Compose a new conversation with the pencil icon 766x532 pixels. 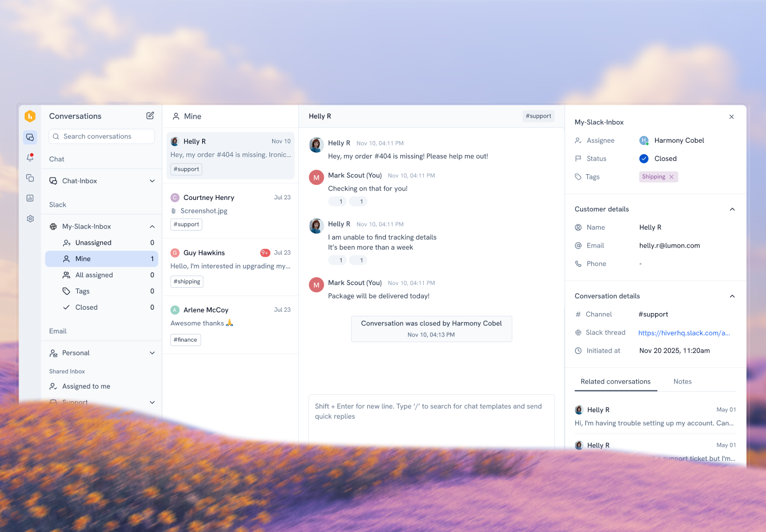click(150, 115)
